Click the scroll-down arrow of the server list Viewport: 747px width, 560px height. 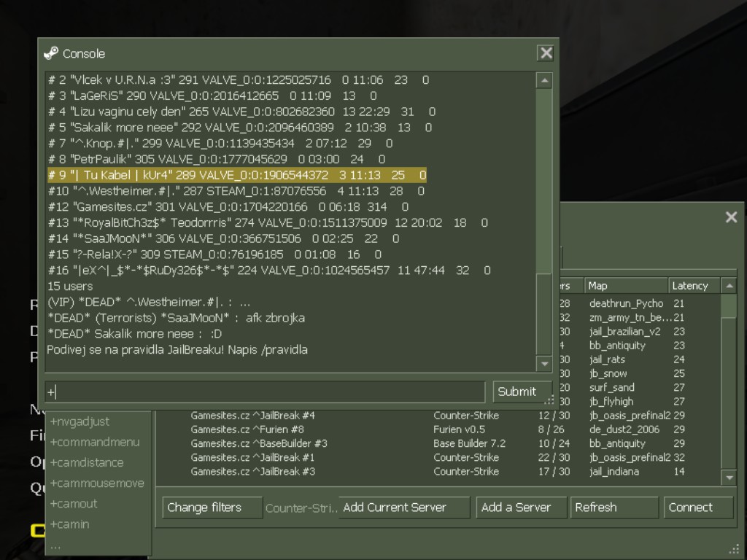click(729, 478)
